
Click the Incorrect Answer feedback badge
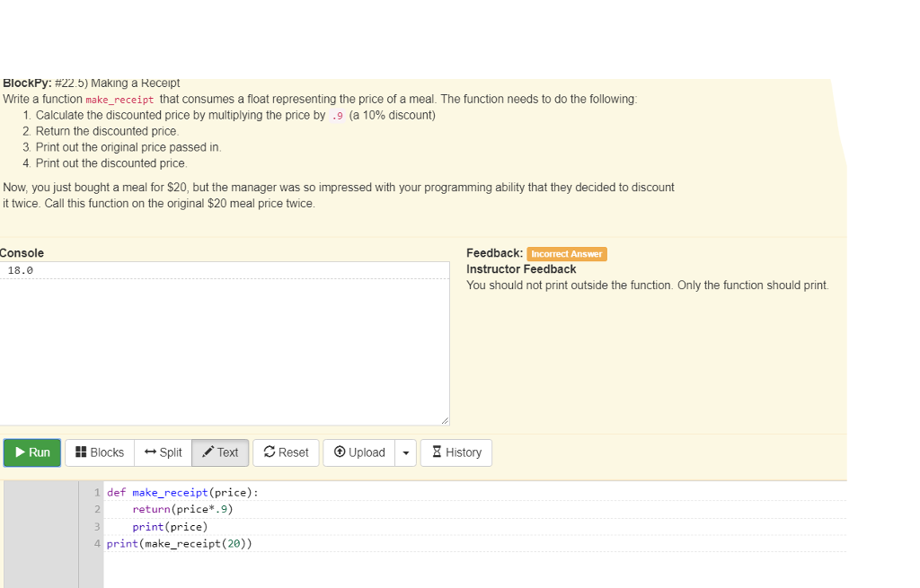click(567, 253)
